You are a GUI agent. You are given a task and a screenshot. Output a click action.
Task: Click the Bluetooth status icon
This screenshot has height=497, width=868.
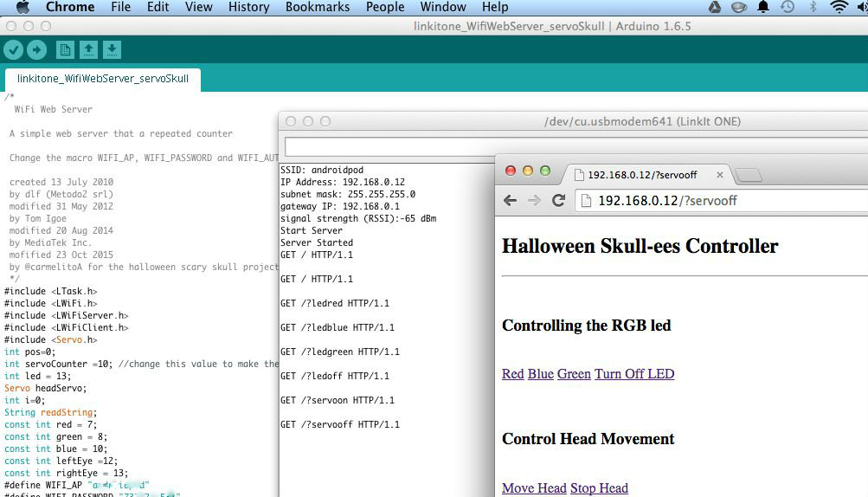pyautogui.click(x=813, y=7)
